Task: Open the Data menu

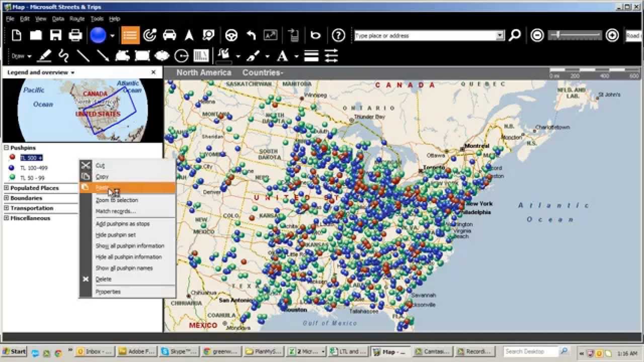Action: coord(58,19)
